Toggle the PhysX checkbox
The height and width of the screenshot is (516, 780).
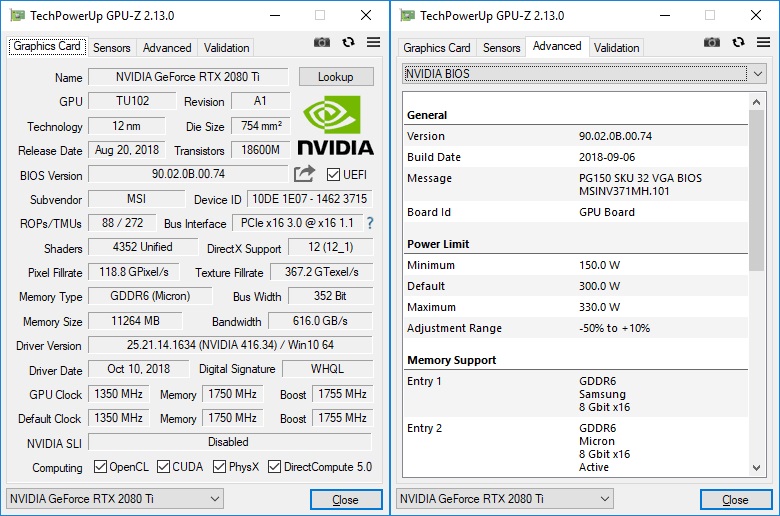219,467
